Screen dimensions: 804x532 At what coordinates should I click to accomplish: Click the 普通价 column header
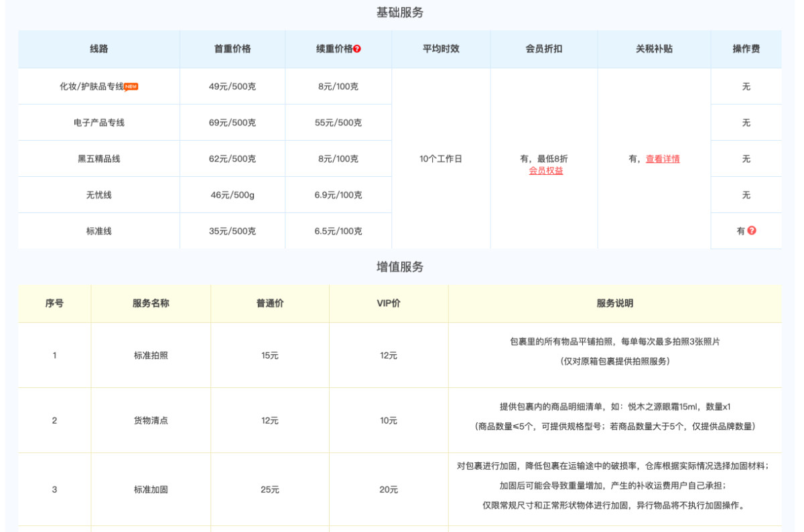[270, 303]
